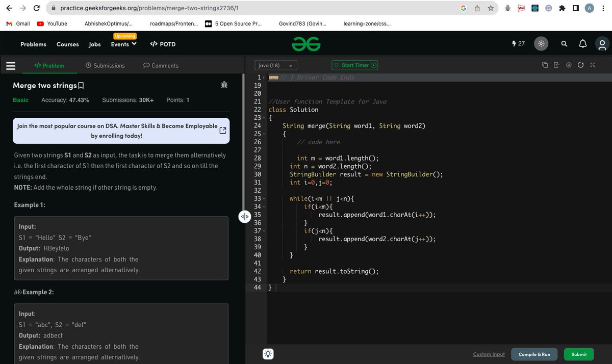Go back in browser history

click(9, 8)
